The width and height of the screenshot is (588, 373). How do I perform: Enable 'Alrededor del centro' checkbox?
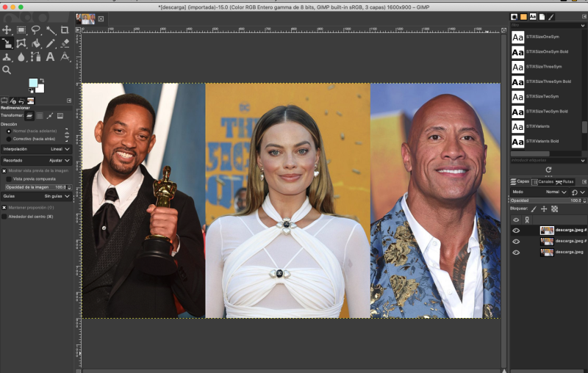click(x=4, y=217)
